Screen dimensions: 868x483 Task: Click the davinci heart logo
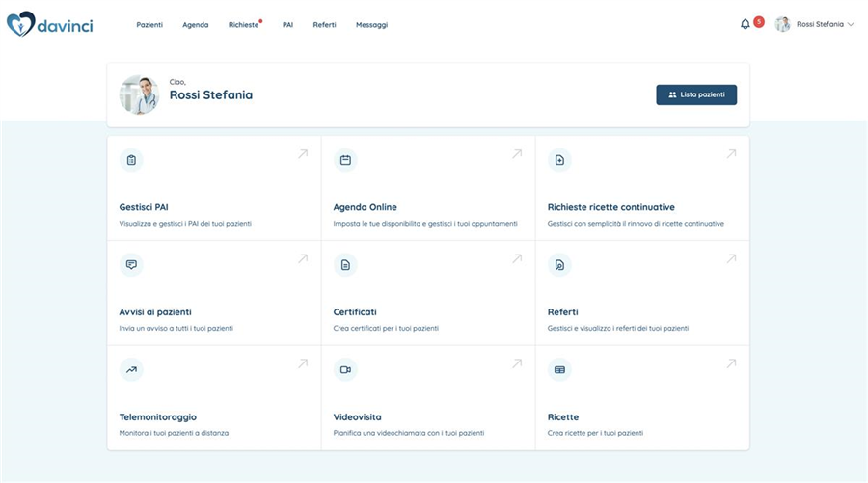point(20,24)
